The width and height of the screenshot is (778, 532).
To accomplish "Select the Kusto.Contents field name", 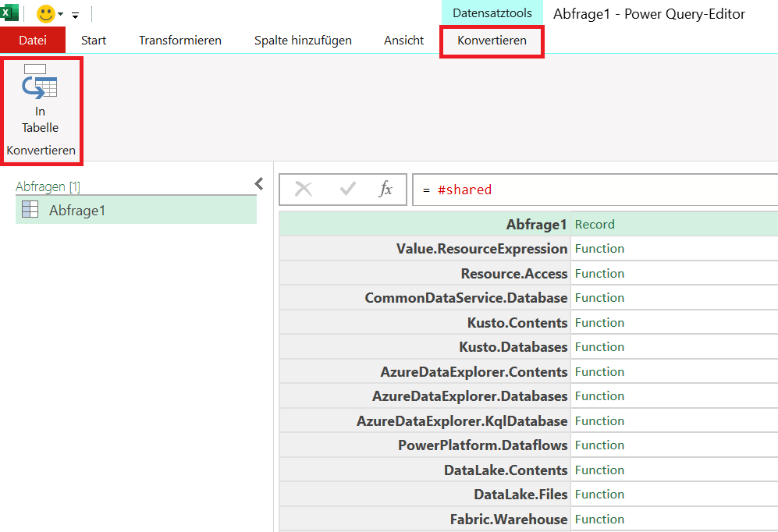I will coord(425,322).
